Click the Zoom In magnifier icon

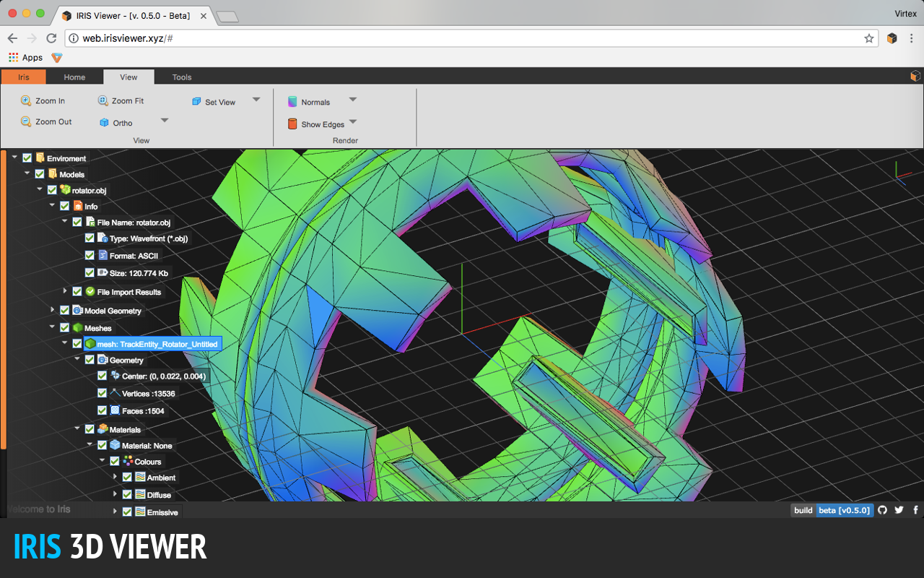[26, 101]
